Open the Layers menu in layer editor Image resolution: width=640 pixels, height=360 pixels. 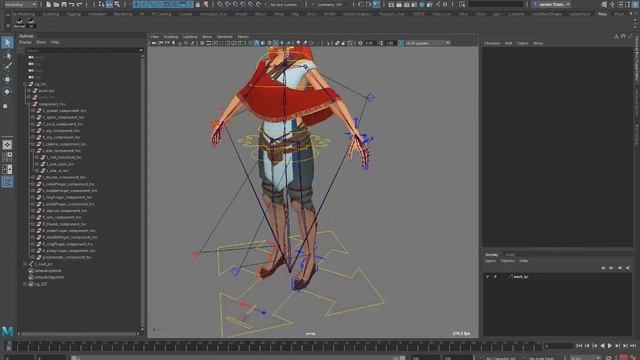coord(490,261)
